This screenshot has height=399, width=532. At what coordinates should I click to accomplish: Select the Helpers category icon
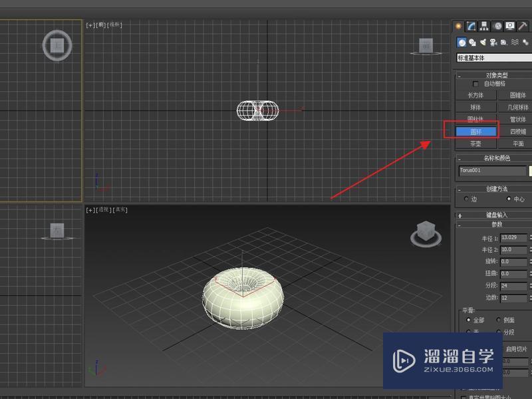[x=504, y=43]
